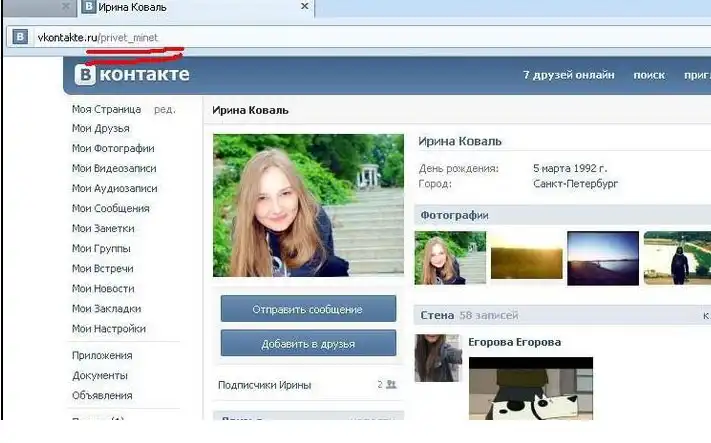
Task: Open the sunset photo thumbnail in Фотографии
Action: coord(526,257)
